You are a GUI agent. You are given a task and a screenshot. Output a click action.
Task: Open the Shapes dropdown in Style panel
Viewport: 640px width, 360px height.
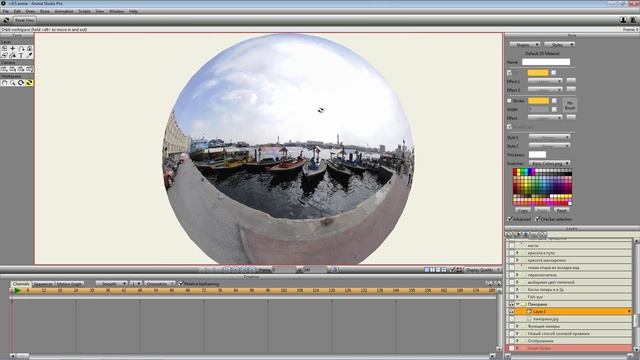[x=525, y=44]
